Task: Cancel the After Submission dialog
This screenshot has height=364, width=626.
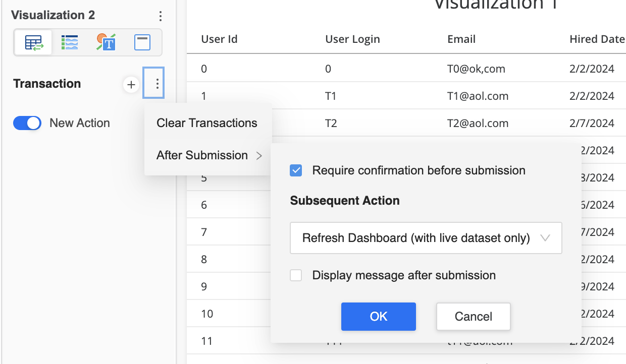Action: (473, 317)
